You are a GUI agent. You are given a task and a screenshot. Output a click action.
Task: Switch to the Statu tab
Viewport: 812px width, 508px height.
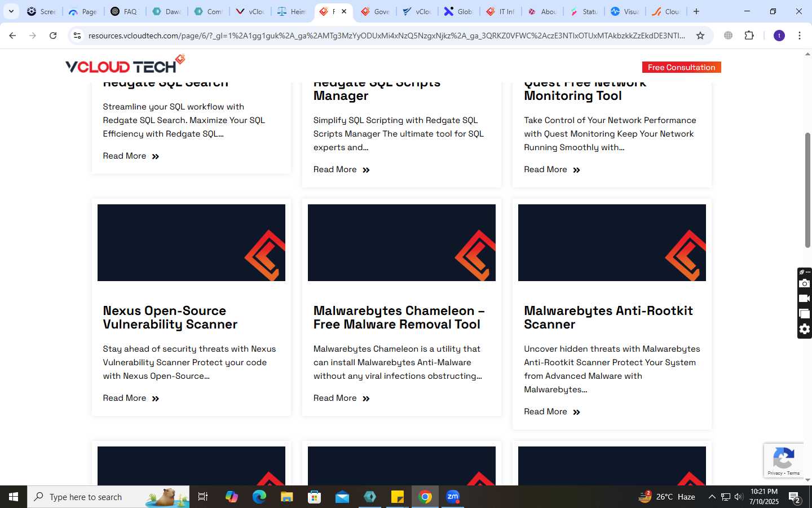click(x=584, y=11)
